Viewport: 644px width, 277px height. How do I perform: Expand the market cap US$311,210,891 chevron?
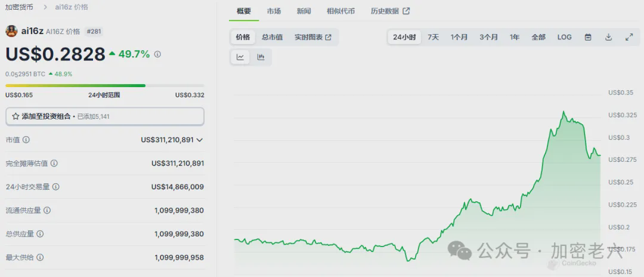[200, 140]
